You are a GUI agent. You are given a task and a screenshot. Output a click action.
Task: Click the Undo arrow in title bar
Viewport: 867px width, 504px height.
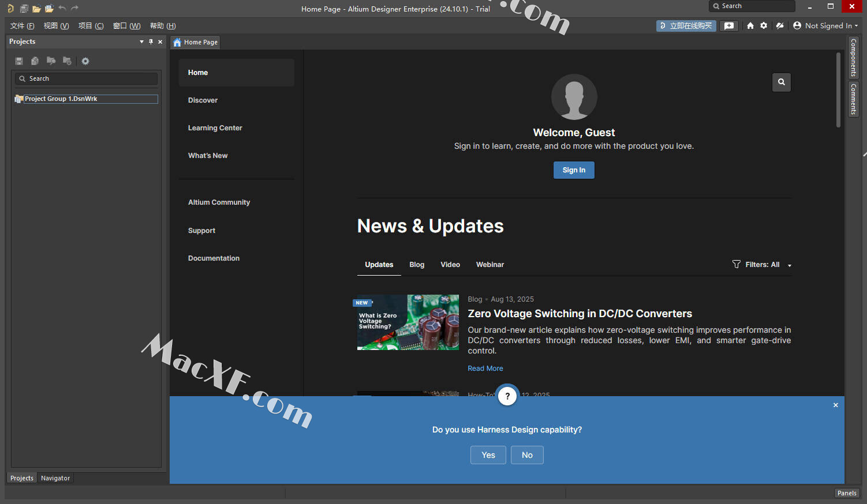(x=62, y=8)
